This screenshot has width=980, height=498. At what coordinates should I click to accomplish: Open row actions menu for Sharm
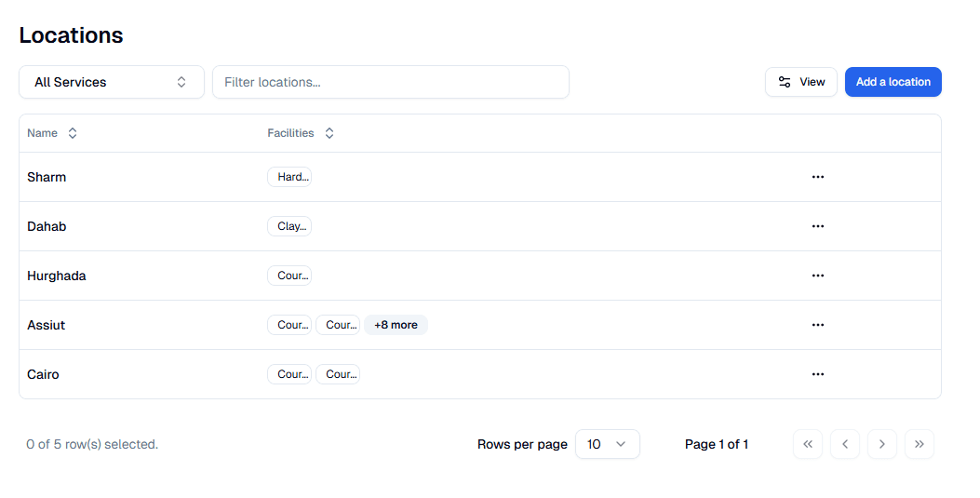817,177
